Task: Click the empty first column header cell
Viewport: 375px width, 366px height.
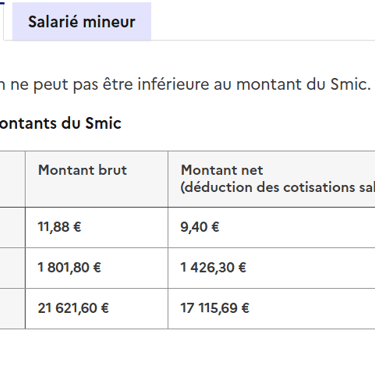Action: (12, 179)
